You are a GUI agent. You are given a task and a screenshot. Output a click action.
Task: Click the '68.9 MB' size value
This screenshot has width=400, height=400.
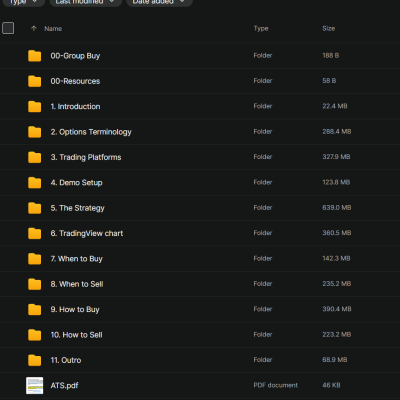point(335,360)
